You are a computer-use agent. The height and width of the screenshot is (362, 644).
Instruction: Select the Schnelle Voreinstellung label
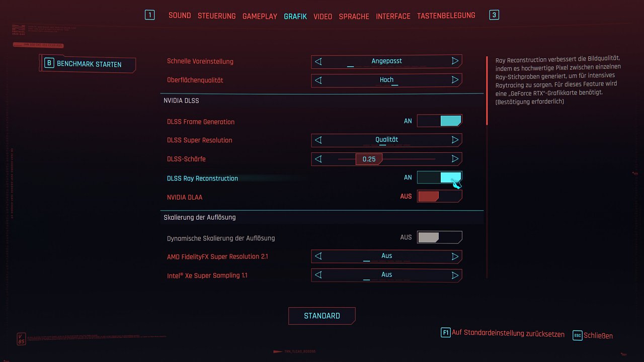click(200, 61)
